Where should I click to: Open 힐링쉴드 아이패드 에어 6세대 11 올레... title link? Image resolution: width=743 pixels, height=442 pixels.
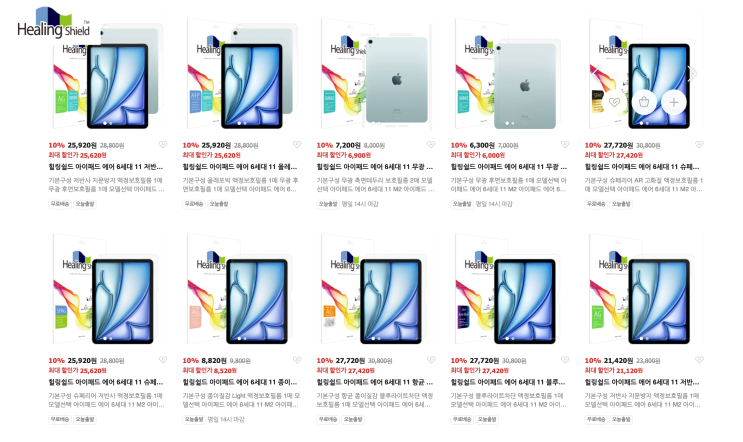click(240, 167)
